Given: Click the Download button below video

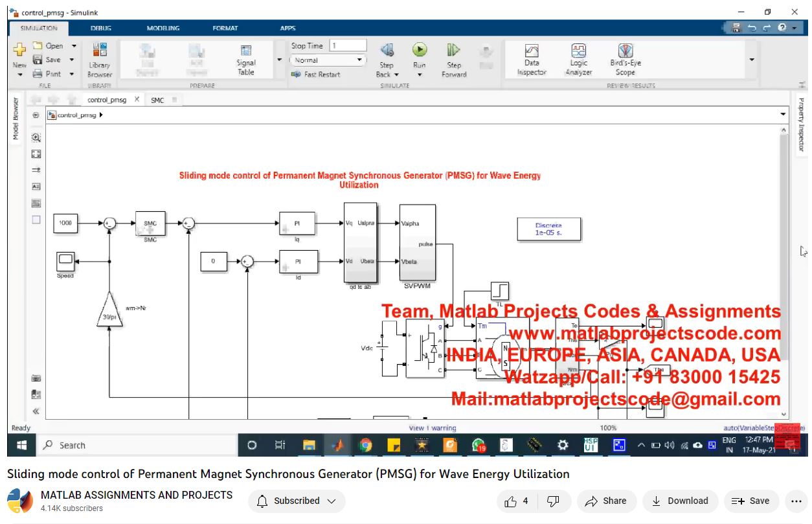Looking at the screenshot, I should pos(679,501).
